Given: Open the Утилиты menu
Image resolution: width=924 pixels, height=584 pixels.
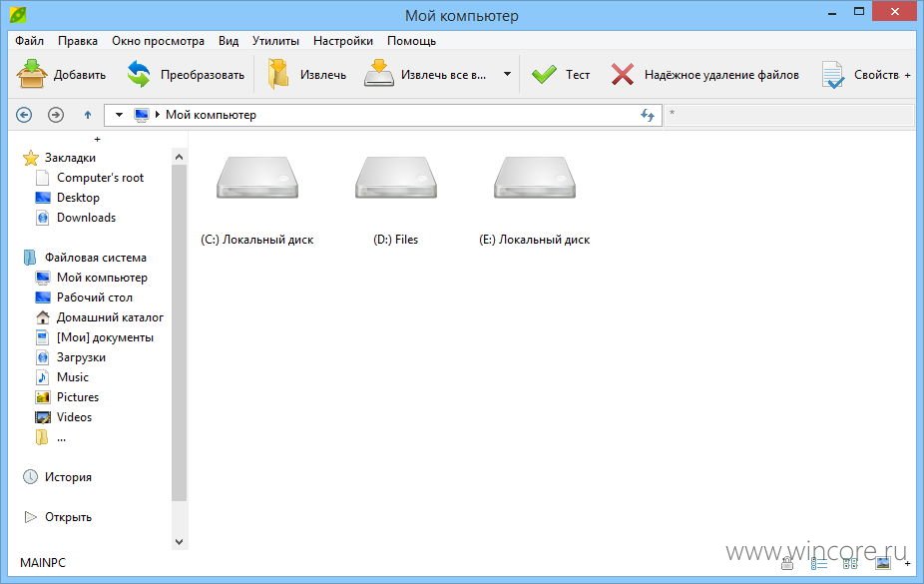Looking at the screenshot, I should (x=275, y=41).
